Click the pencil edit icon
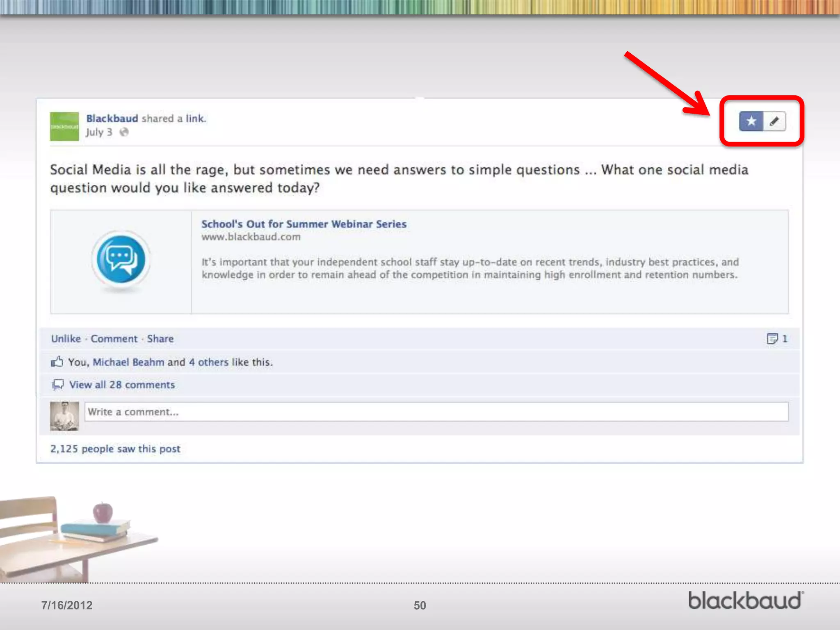 point(774,121)
